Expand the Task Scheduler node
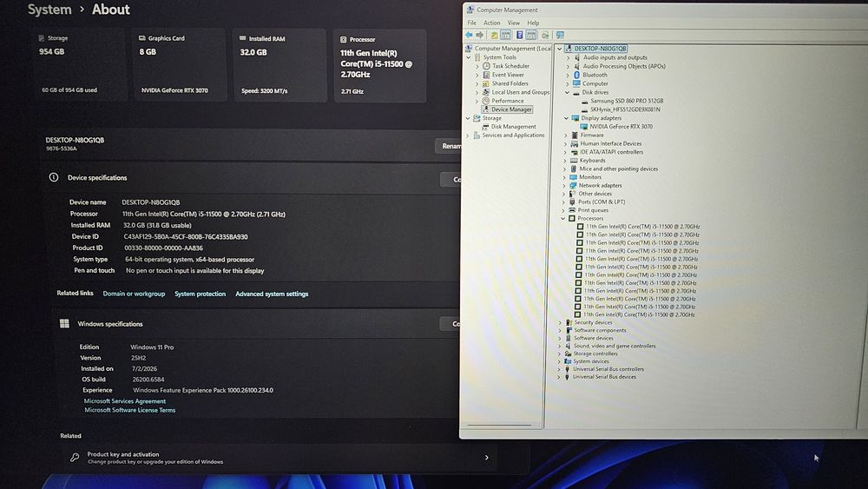 click(x=477, y=67)
